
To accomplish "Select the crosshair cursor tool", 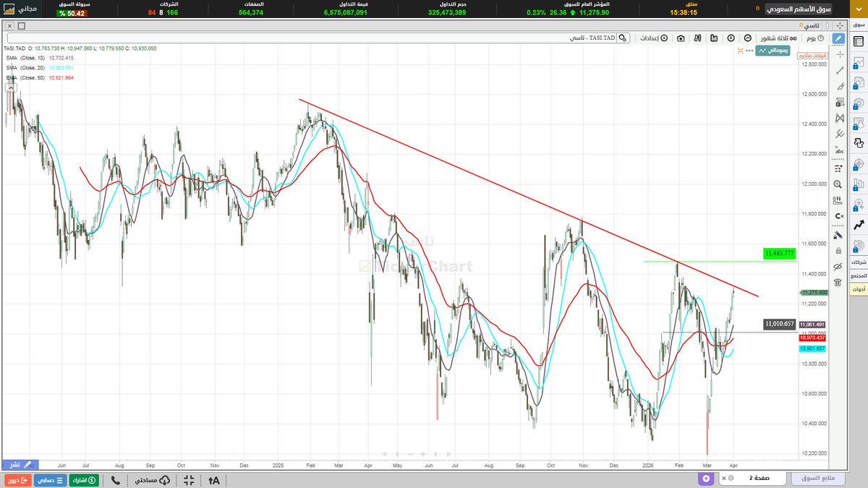I will point(839,54).
